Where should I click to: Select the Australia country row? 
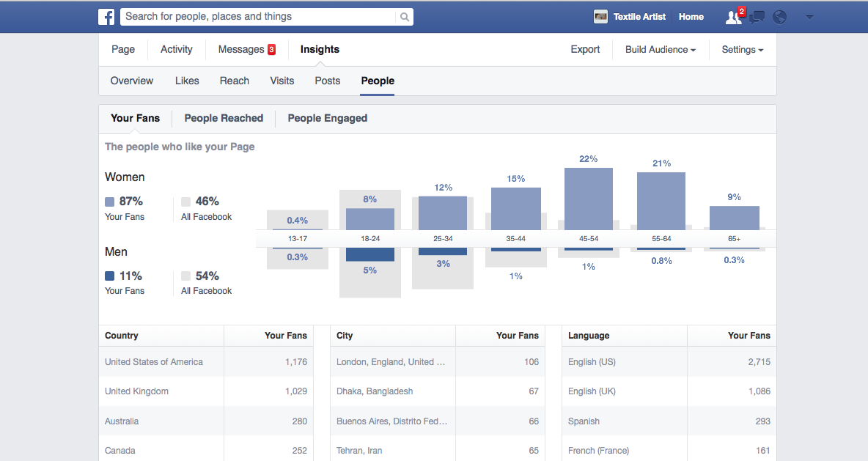coord(206,421)
